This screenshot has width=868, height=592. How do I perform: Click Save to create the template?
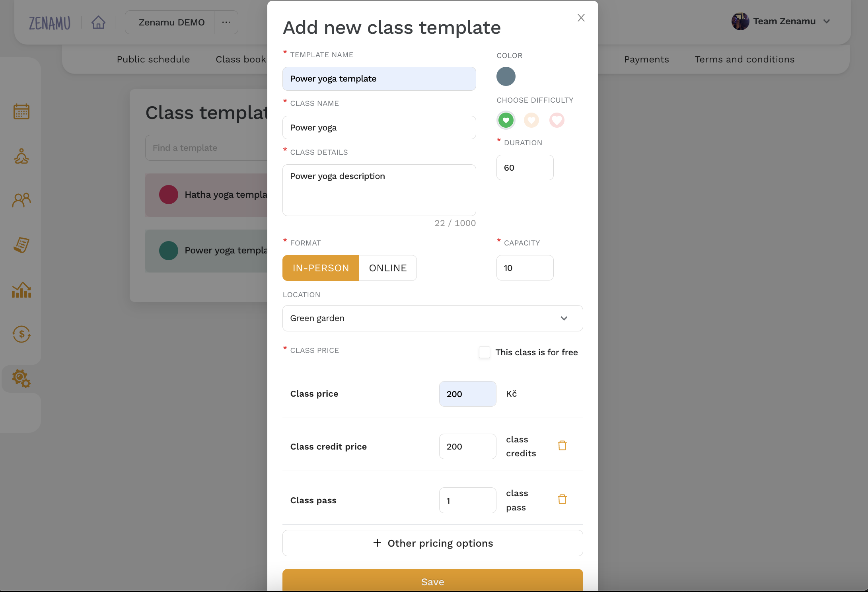point(433,581)
